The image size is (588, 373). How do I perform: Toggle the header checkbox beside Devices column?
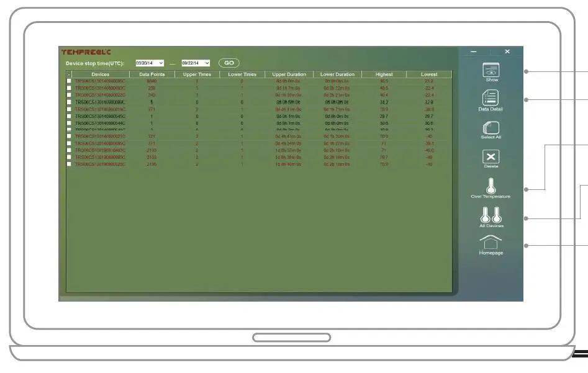69,74
